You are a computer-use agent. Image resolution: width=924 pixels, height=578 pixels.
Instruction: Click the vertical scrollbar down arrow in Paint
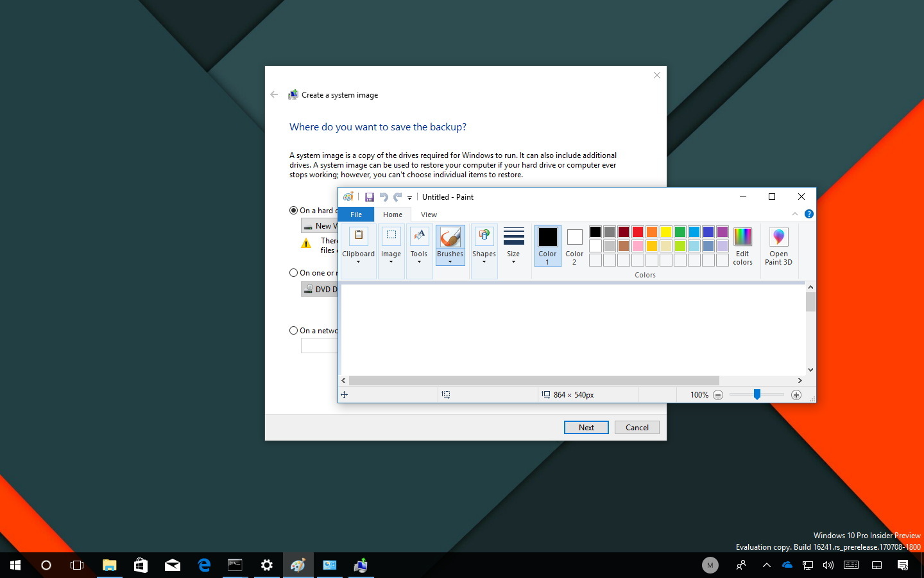point(810,370)
